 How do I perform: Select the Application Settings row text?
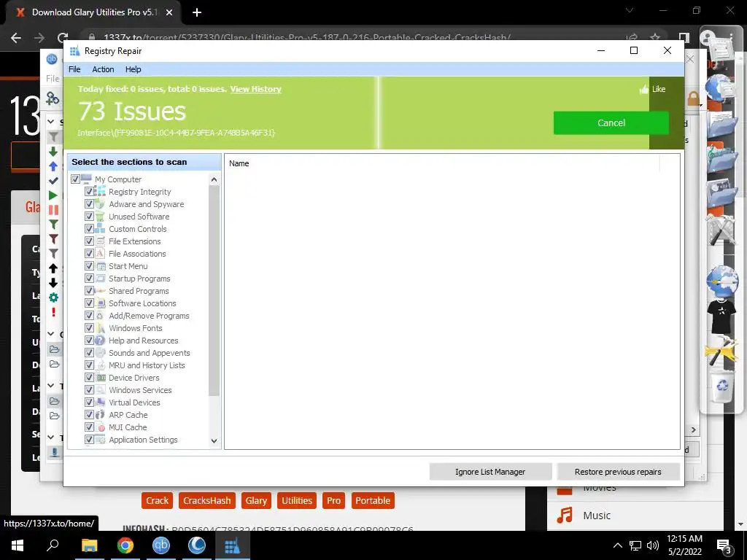(143, 439)
